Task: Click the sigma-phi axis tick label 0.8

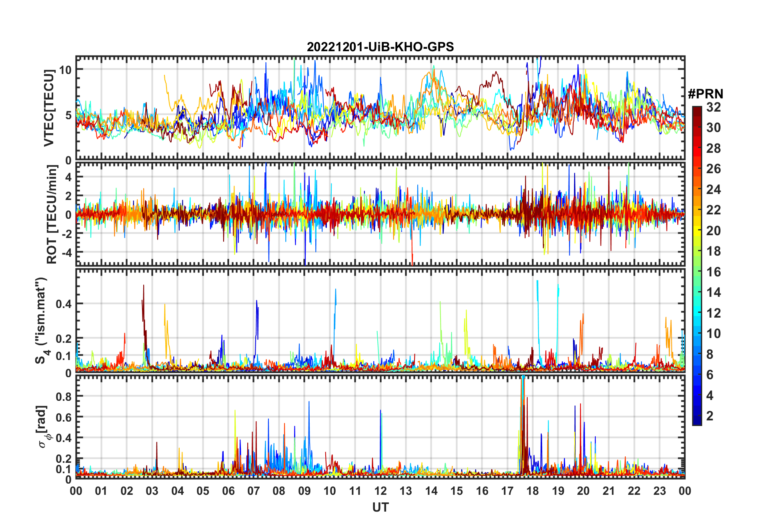Action: coord(64,396)
